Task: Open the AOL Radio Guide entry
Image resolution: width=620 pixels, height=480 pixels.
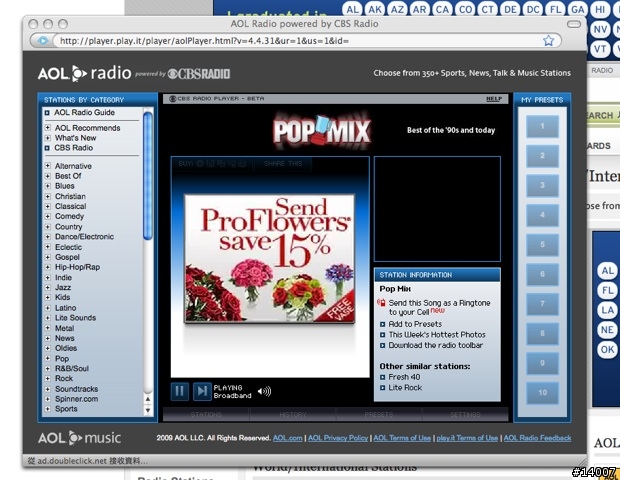Action: tap(84, 112)
